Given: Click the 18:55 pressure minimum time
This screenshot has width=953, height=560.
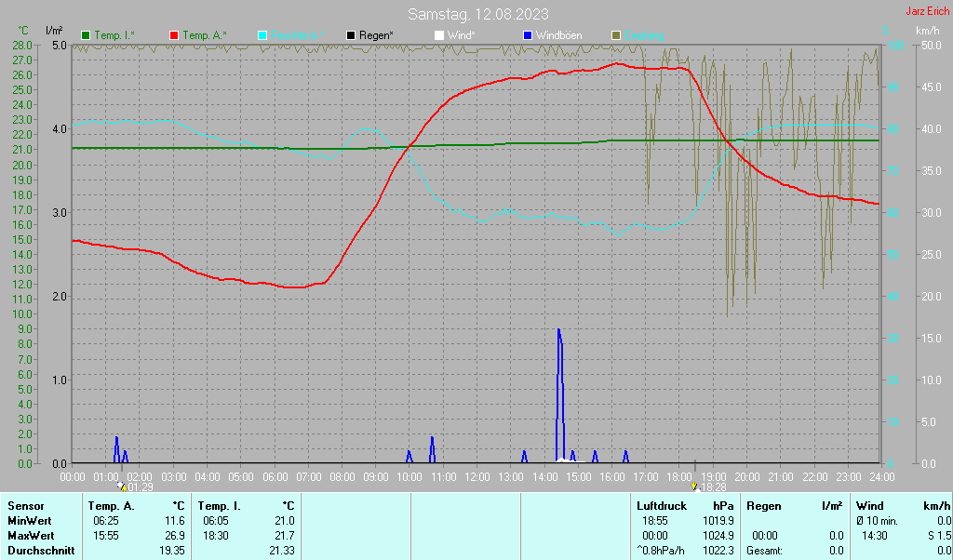Looking at the screenshot, I should pos(655,521).
